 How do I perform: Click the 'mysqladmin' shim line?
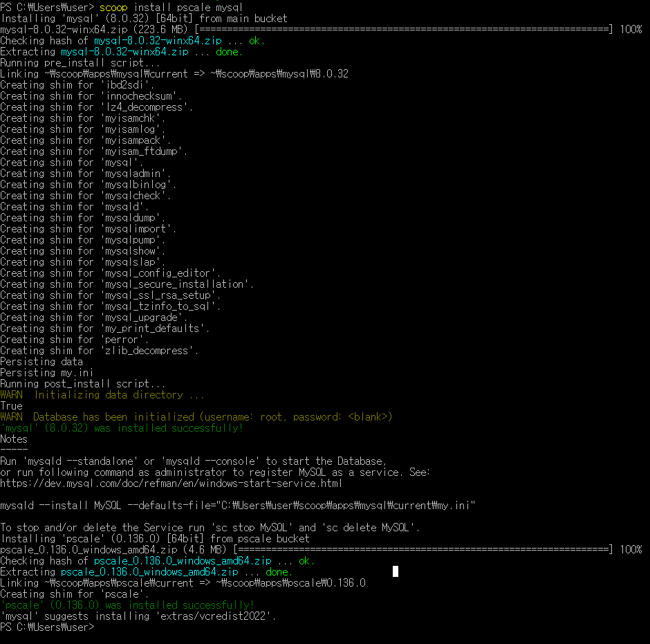(85, 174)
